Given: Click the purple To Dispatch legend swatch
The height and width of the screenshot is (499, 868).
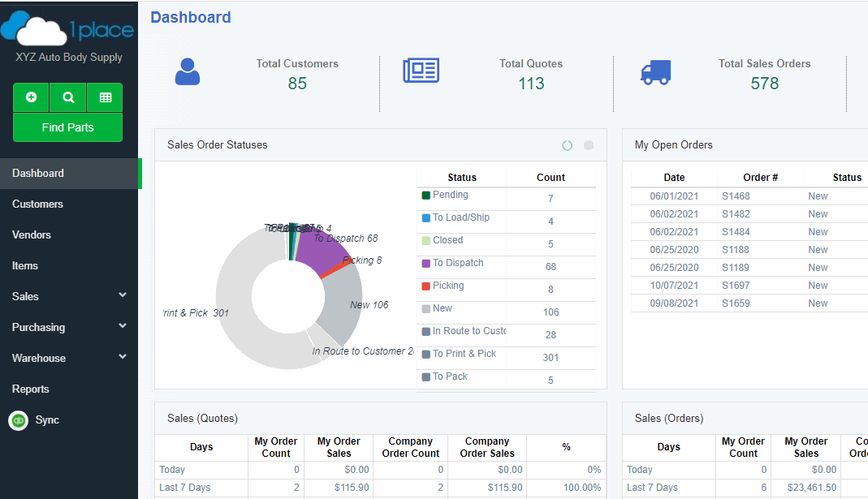Looking at the screenshot, I should point(425,264).
